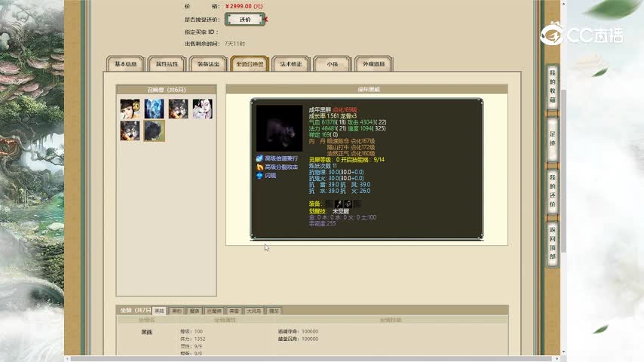Click the vertical scrollbar down arrow

point(563,352)
